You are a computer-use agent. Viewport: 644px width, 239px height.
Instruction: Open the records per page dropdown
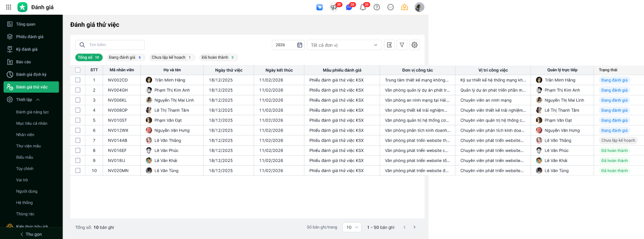pos(352,227)
